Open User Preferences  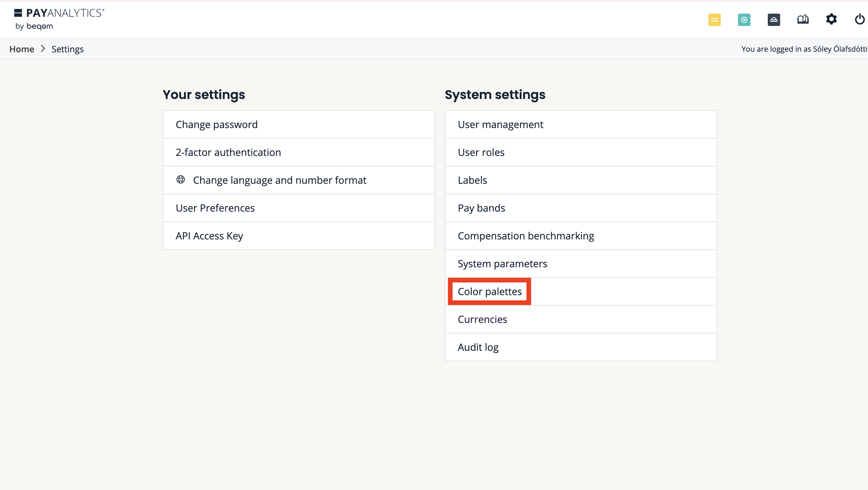pos(215,208)
